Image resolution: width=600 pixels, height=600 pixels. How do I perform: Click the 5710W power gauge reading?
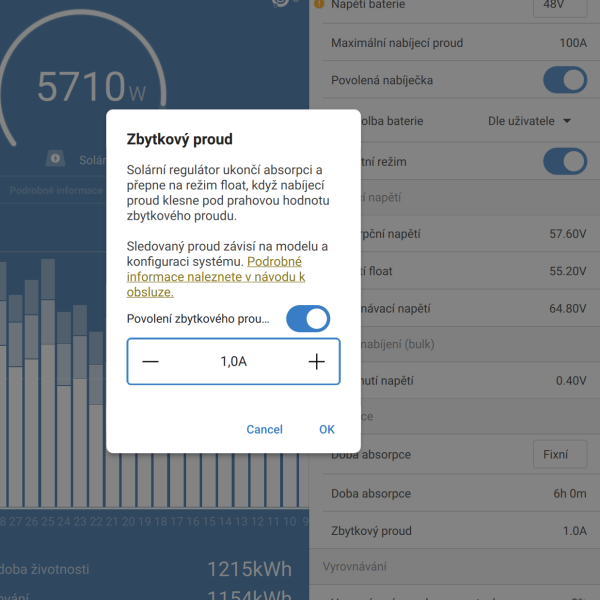(x=91, y=86)
